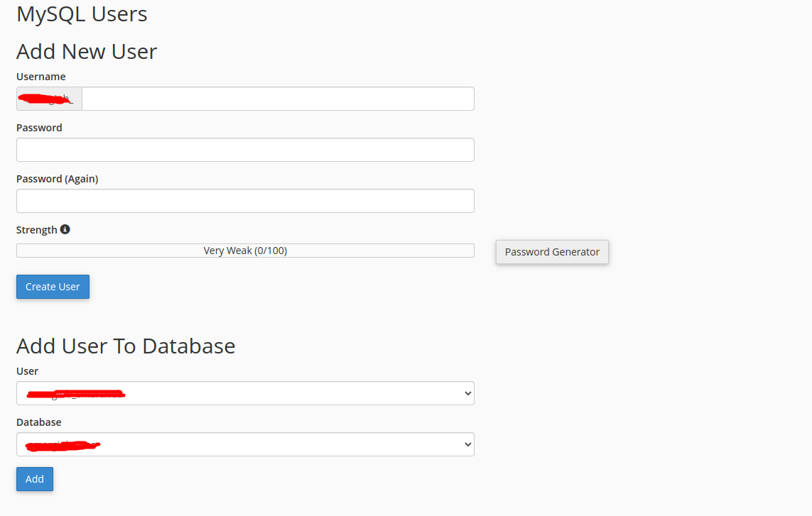Click the MySQL Users page heading
Screen dimensions: 812x516
pyautogui.click(x=82, y=13)
